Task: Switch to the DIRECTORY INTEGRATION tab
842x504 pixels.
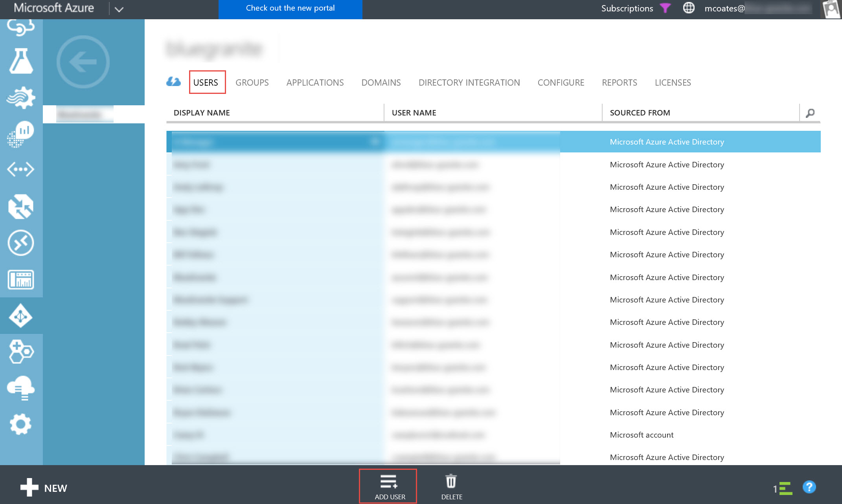Action: tap(469, 82)
